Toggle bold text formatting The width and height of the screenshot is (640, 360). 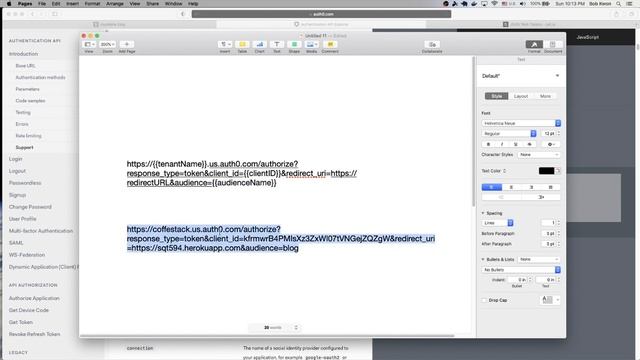pyautogui.click(x=489, y=144)
